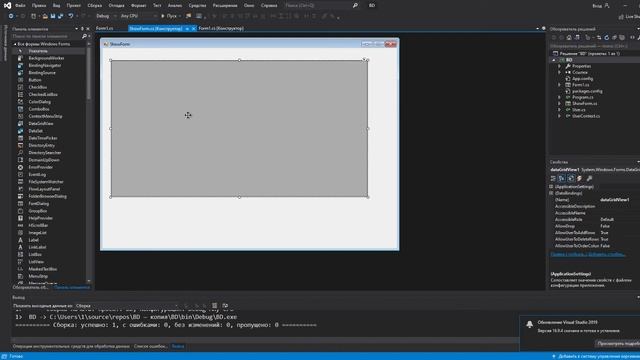
Task: Pick the Button control in toolbox
Action: pos(35,80)
